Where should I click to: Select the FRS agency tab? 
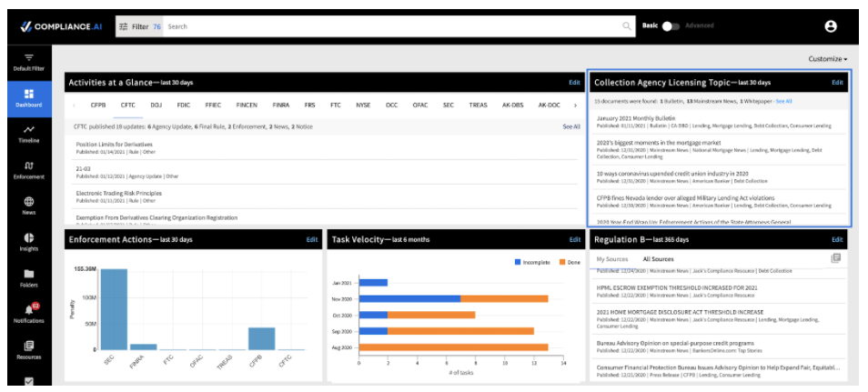click(309, 105)
